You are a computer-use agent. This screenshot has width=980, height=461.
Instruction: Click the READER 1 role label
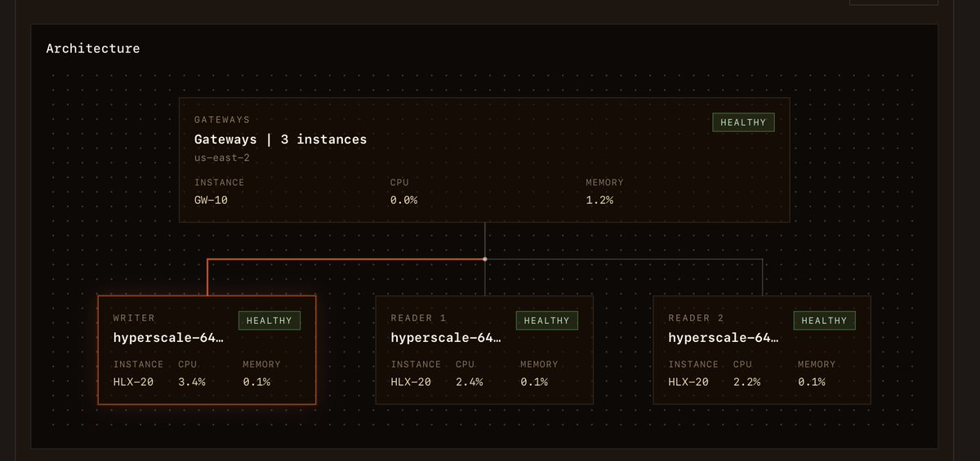(418, 318)
